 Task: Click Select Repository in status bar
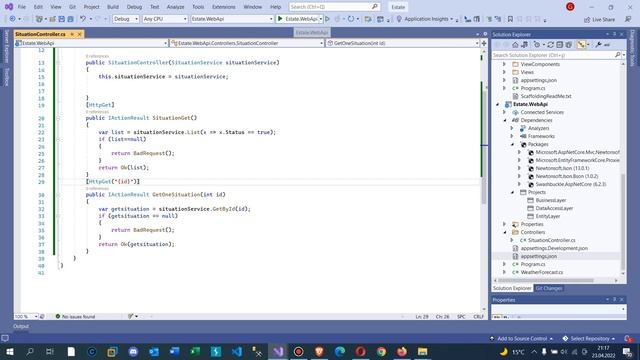click(589, 338)
